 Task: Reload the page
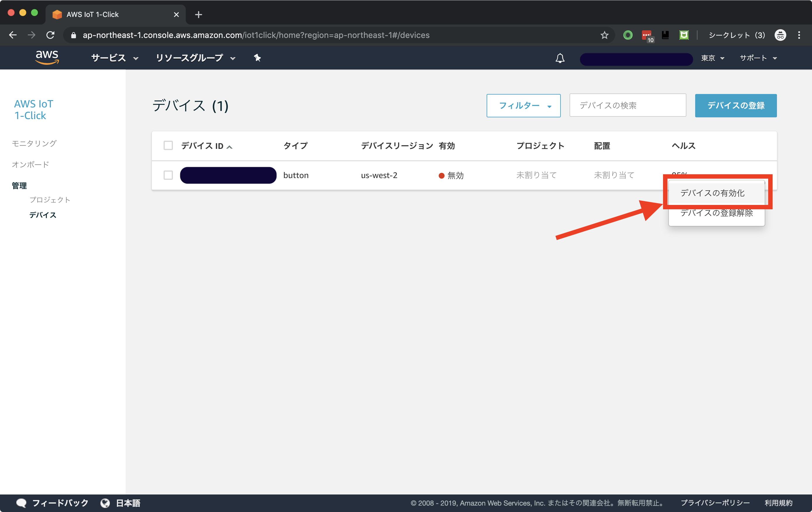click(x=50, y=35)
